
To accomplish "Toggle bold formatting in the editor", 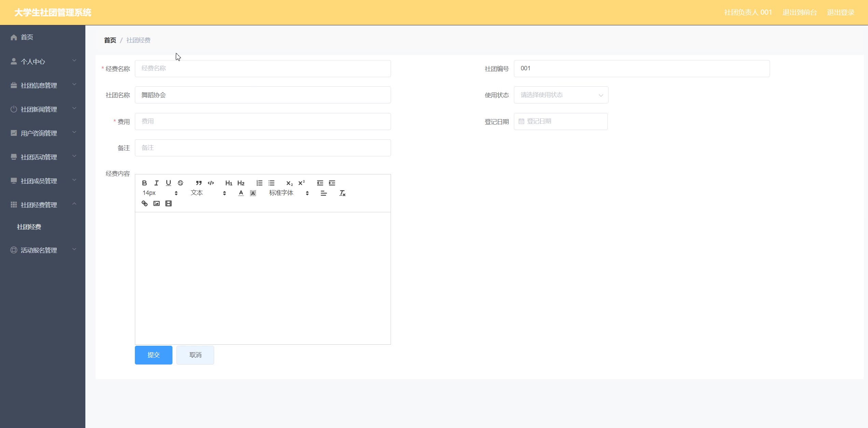I will (x=144, y=183).
